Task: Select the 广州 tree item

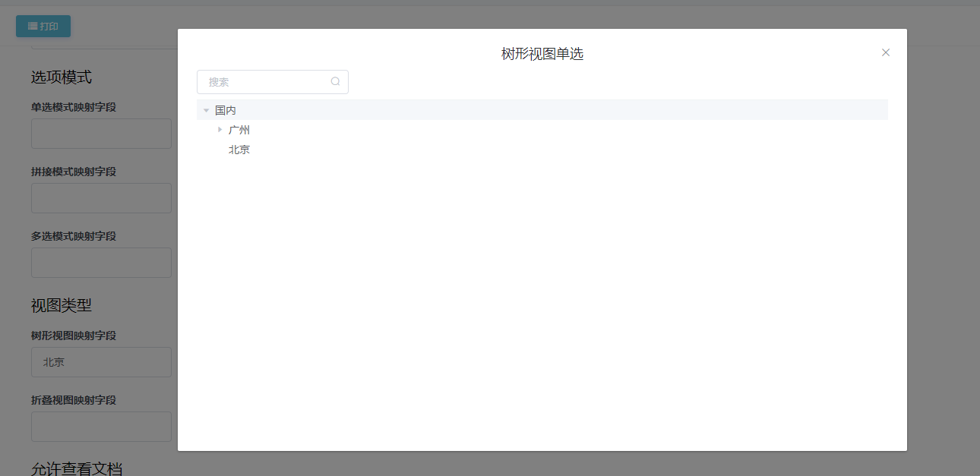Action: pos(239,130)
